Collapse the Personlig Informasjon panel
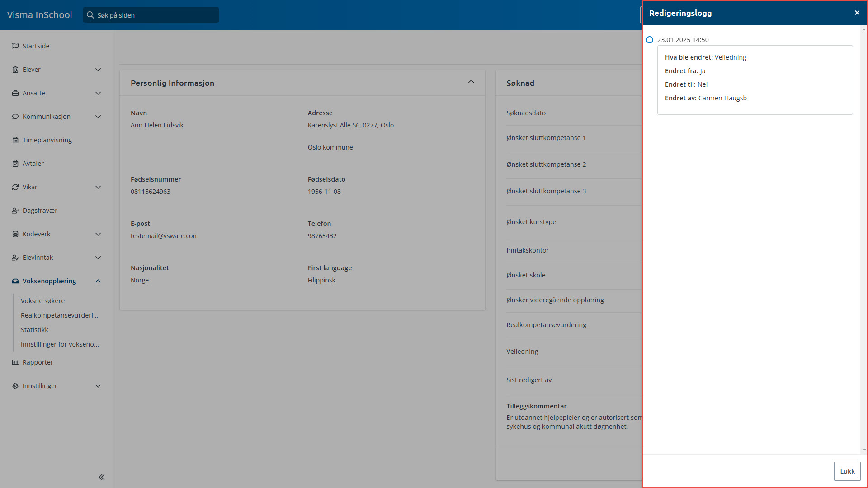 pos(471,82)
